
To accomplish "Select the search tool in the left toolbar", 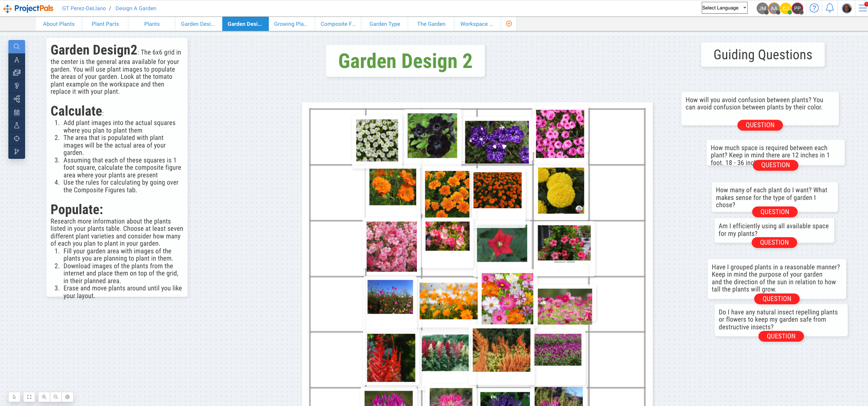I will [x=16, y=47].
